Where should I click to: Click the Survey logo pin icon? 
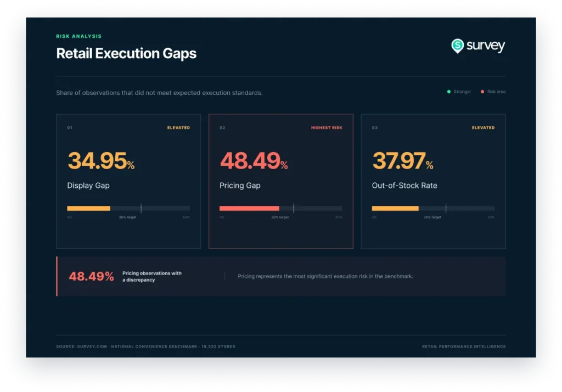tap(457, 46)
